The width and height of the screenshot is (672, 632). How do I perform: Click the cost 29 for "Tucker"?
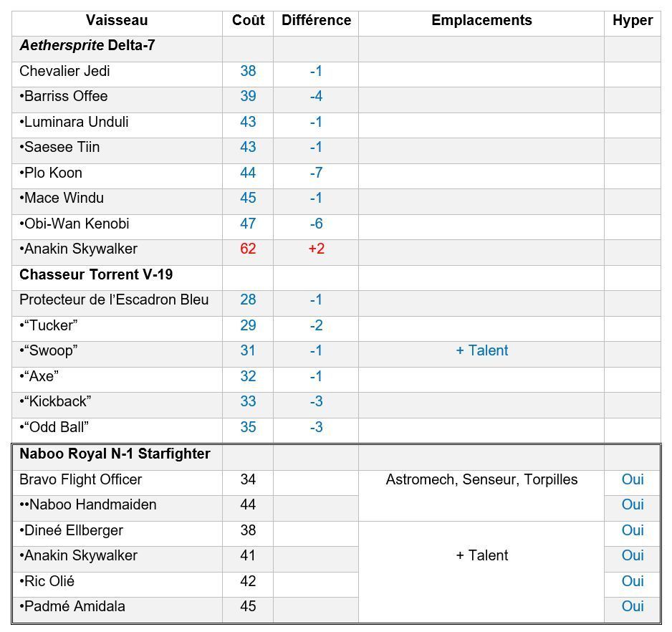[248, 325]
